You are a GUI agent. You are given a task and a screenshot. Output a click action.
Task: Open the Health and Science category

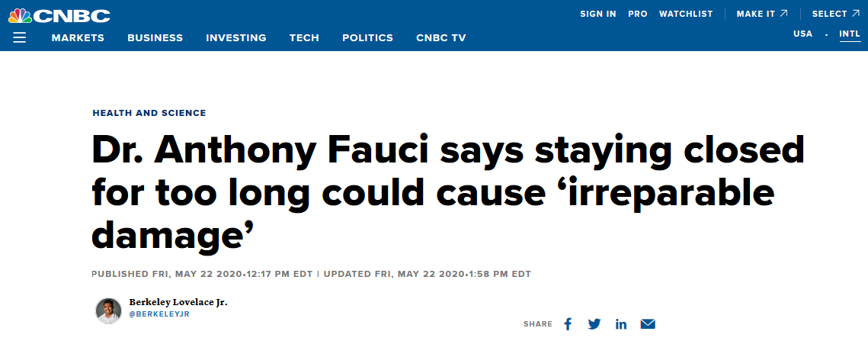[x=149, y=113]
